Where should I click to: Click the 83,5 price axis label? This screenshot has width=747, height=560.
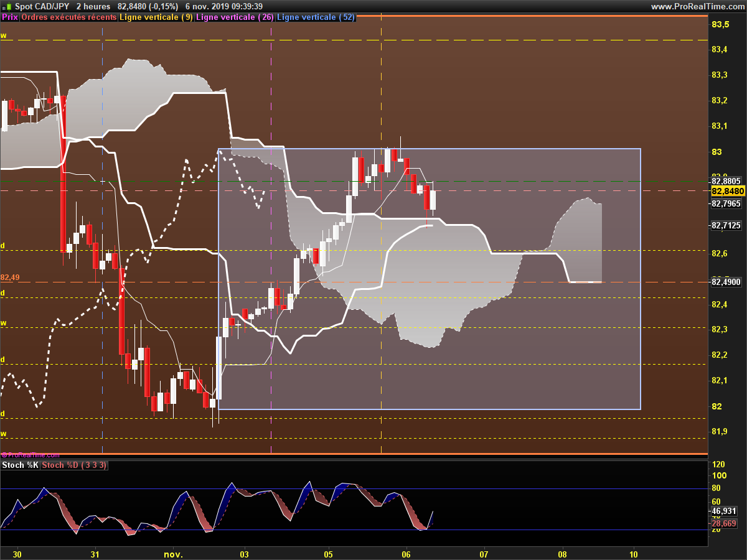720,24
